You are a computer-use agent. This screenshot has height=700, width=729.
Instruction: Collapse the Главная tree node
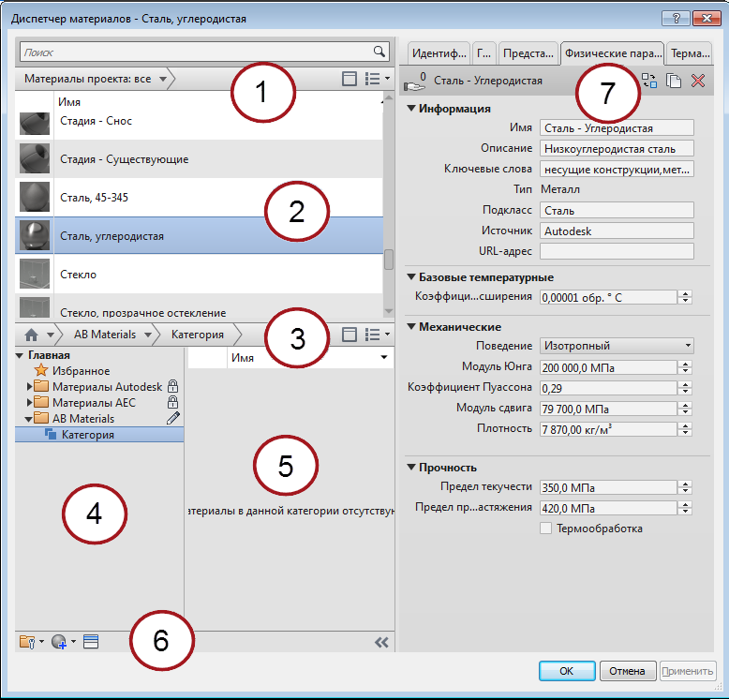pyautogui.click(x=20, y=356)
